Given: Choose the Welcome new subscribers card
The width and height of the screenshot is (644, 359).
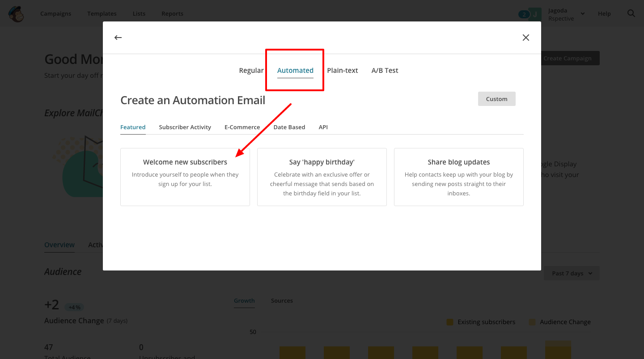Looking at the screenshot, I should coord(185,177).
